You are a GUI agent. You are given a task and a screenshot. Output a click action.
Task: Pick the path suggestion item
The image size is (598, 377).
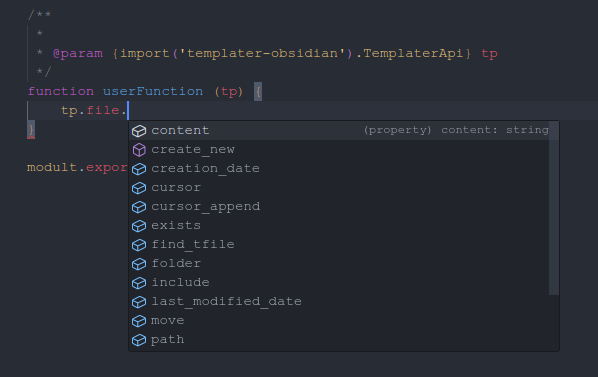point(339,340)
